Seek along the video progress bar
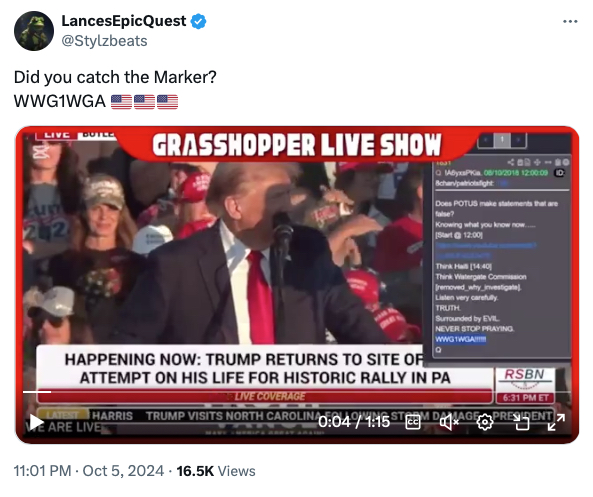 295,392
